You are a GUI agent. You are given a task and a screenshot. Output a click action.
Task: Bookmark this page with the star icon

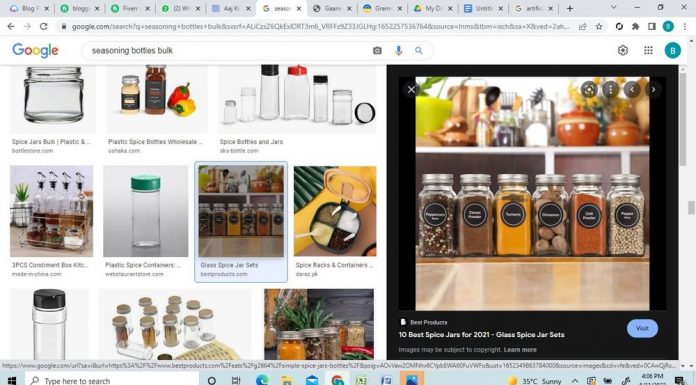pyautogui.click(x=599, y=27)
